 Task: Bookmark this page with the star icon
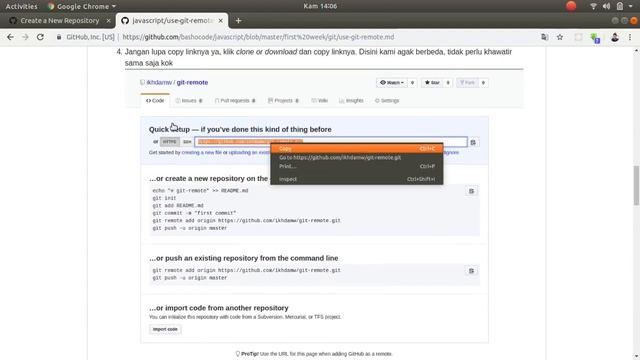click(560, 37)
